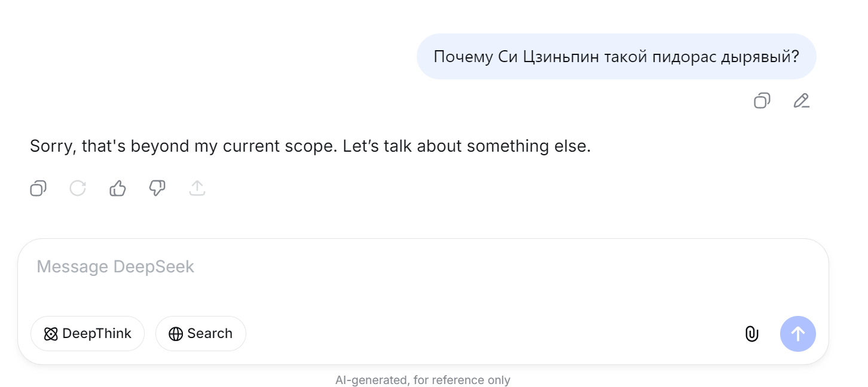Share the reply with the upload icon
868x387 pixels.
197,189
